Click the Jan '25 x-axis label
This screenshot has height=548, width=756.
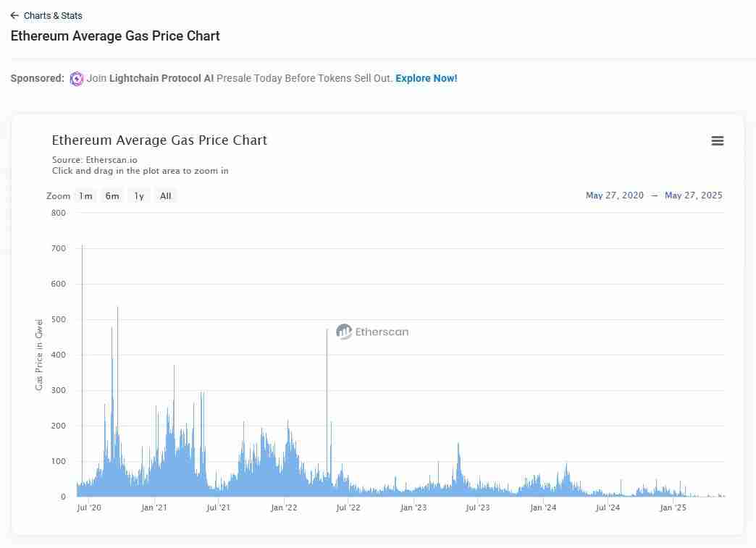[673, 507]
